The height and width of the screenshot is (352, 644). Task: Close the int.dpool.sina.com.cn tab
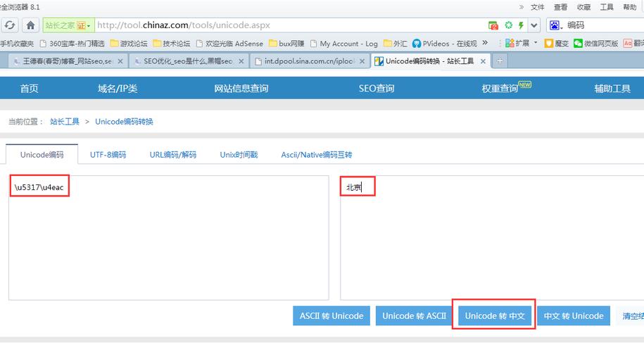point(362,61)
